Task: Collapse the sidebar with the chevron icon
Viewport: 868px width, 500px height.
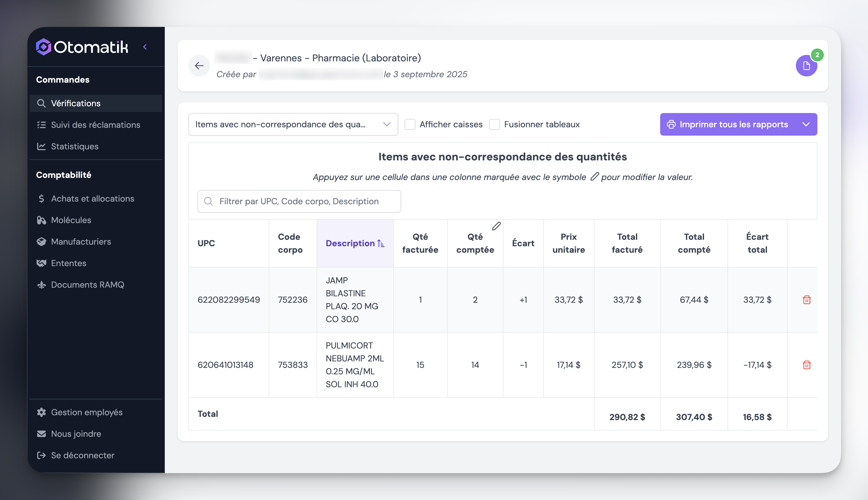Action: tap(145, 47)
